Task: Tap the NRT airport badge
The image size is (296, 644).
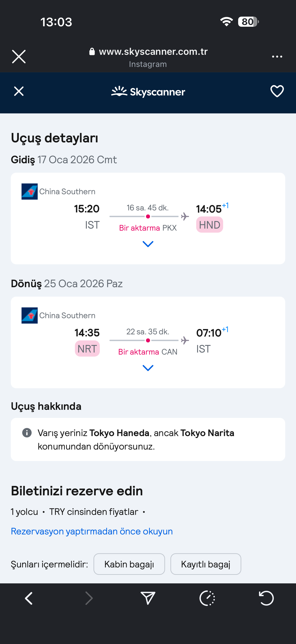Action: tap(87, 349)
